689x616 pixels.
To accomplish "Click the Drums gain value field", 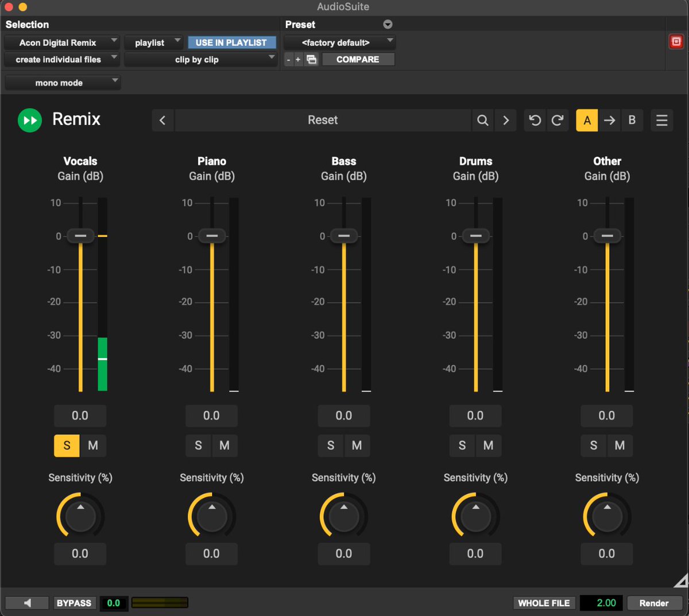I will [475, 416].
